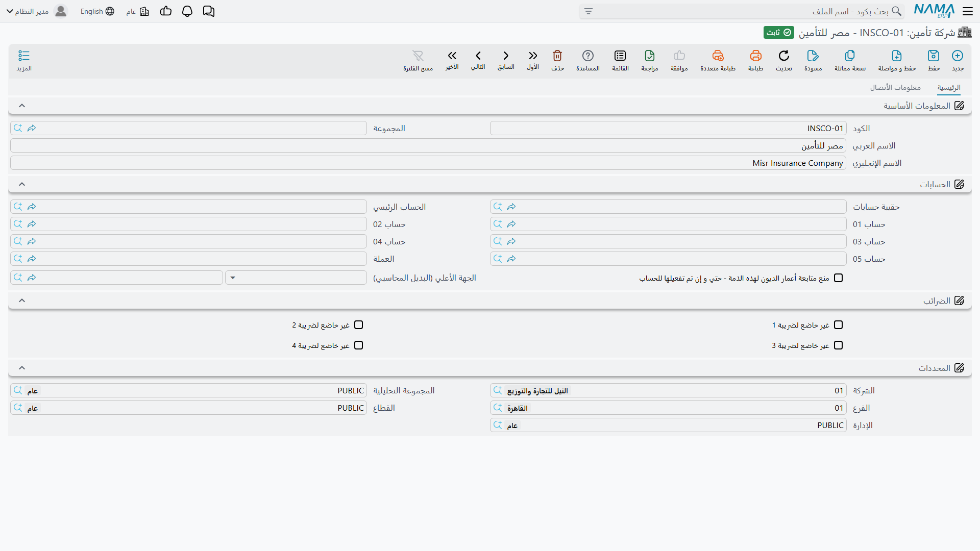
Task: Click the search icon in حساب 02 field
Action: click(18, 224)
